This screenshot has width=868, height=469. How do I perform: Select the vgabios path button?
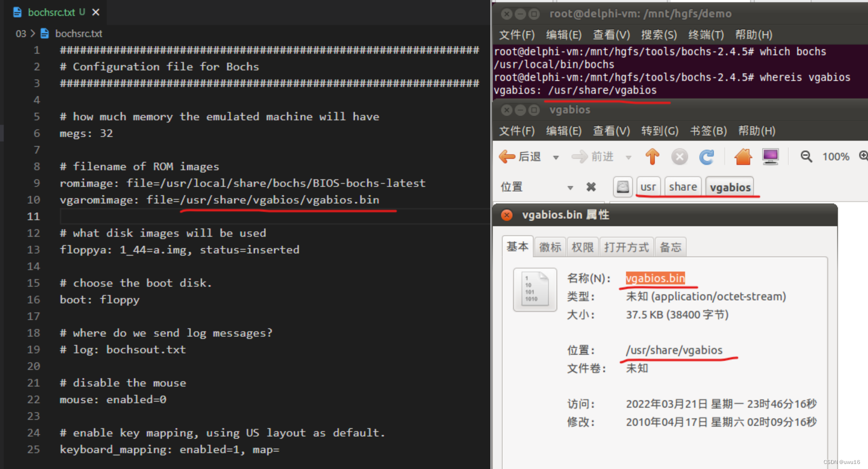coord(730,187)
